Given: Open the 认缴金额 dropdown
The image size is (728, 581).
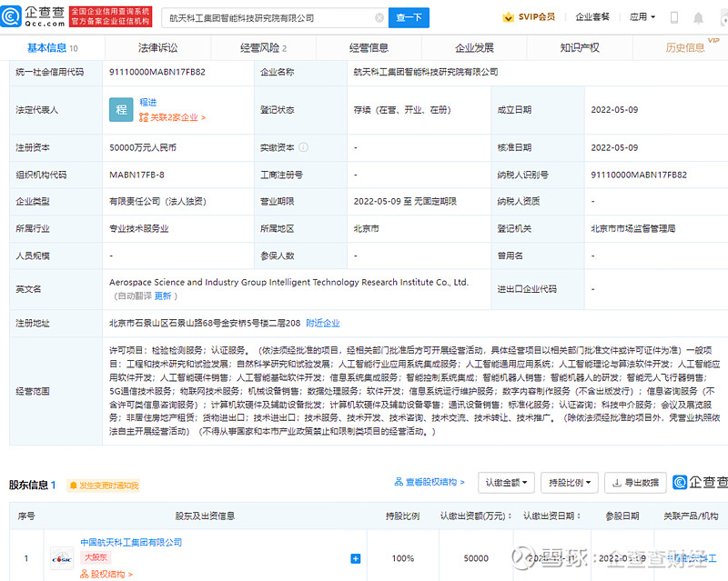Looking at the screenshot, I should pyautogui.click(x=506, y=483).
